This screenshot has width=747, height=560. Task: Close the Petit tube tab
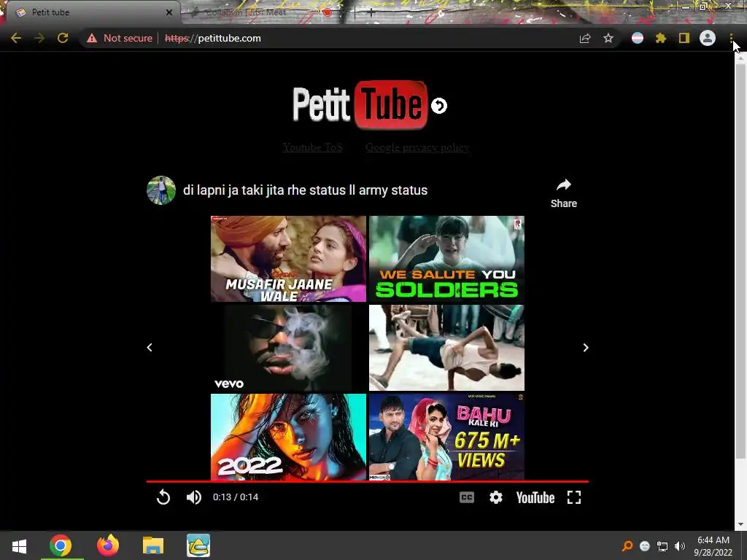[x=169, y=12]
